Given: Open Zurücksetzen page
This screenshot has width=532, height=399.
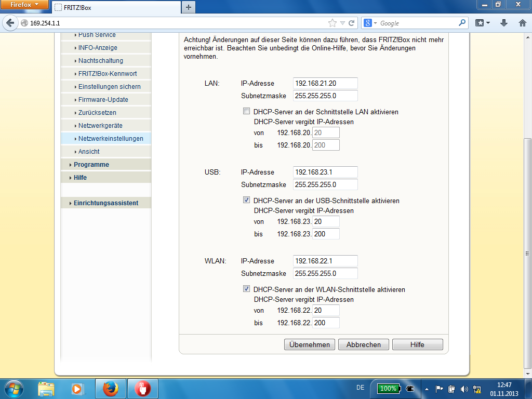Looking at the screenshot, I should point(106,112).
